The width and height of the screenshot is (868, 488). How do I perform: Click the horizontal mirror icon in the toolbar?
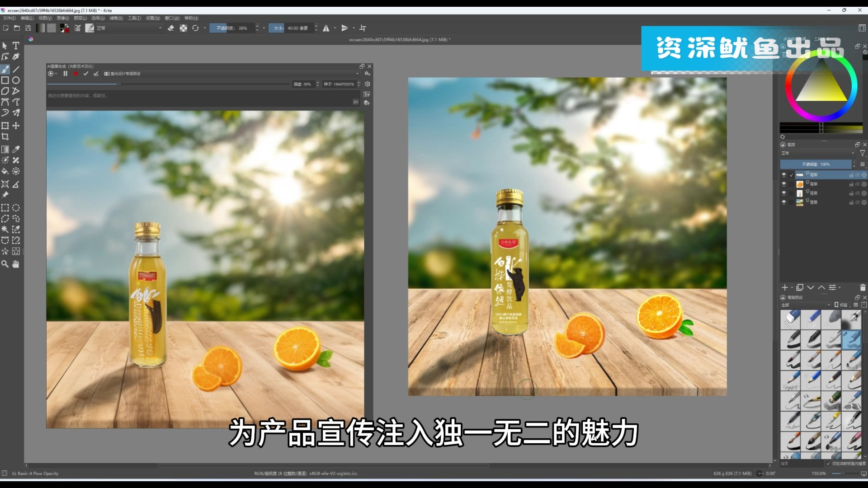[326, 28]
